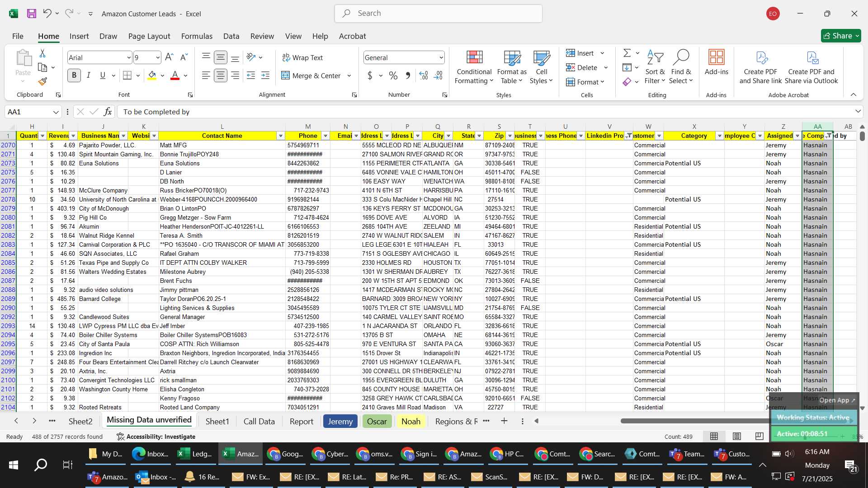The width and height of the screenshot is (868, 488).
Task: Click the Top Align icon
Action: (206, 57)
